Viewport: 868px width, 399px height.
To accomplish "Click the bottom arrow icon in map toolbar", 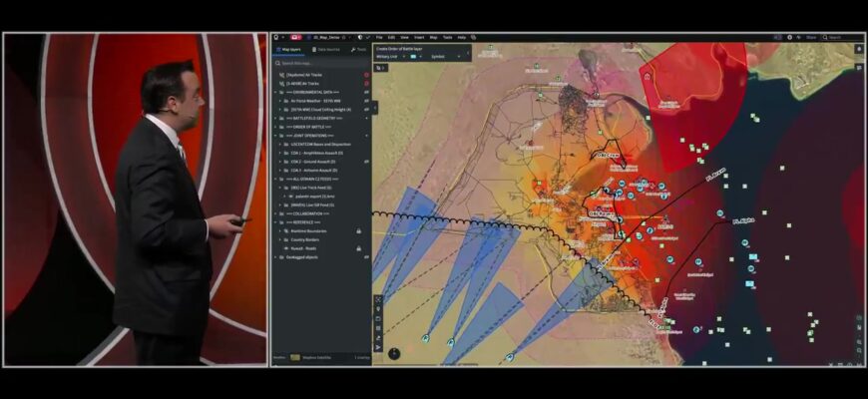I will tap(378, 347).
